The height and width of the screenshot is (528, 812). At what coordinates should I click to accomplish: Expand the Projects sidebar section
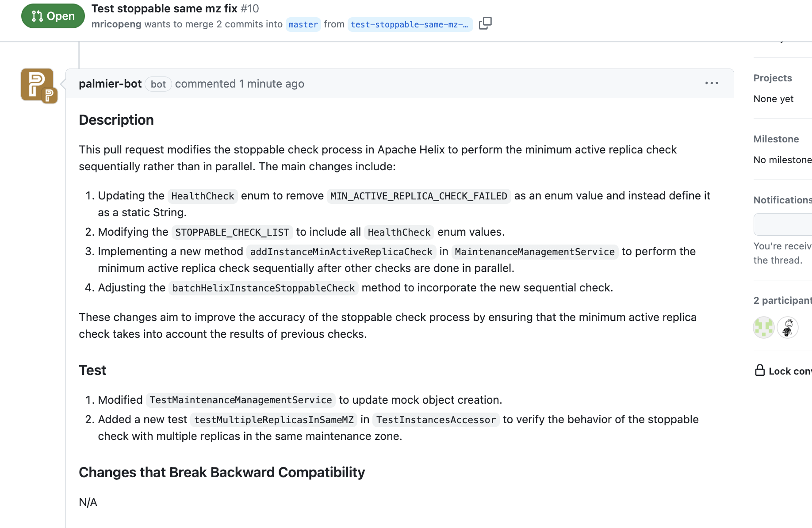click(x=773, y=78)
